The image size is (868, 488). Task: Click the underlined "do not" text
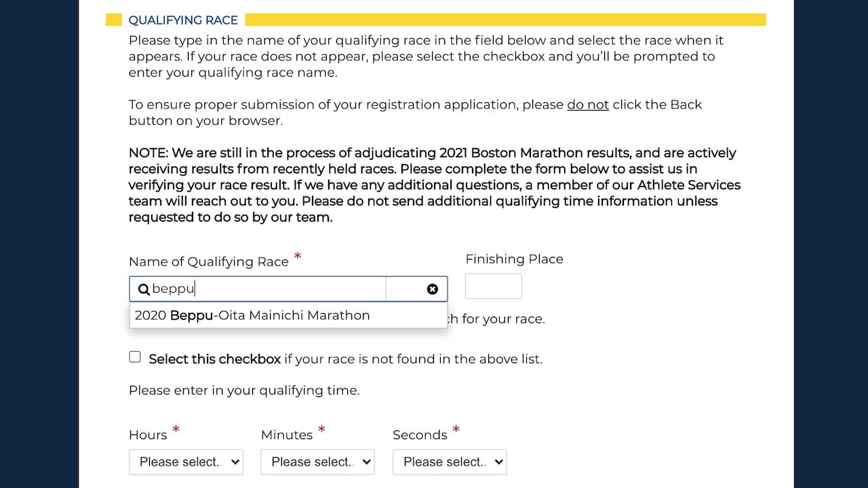[588, 104]
